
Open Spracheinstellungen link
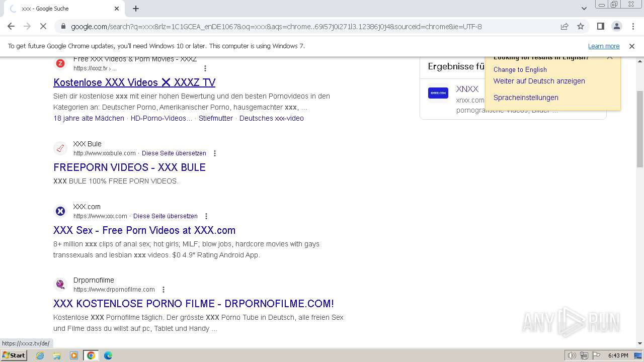point(526,98)
